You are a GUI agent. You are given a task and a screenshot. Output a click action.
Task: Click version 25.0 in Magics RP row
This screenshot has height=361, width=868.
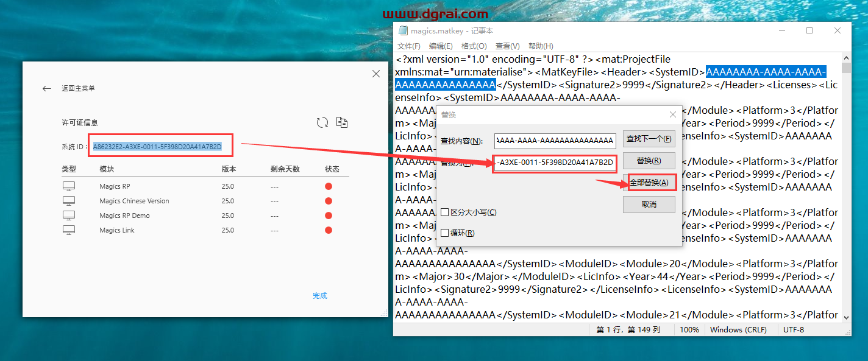coord(228,186)
